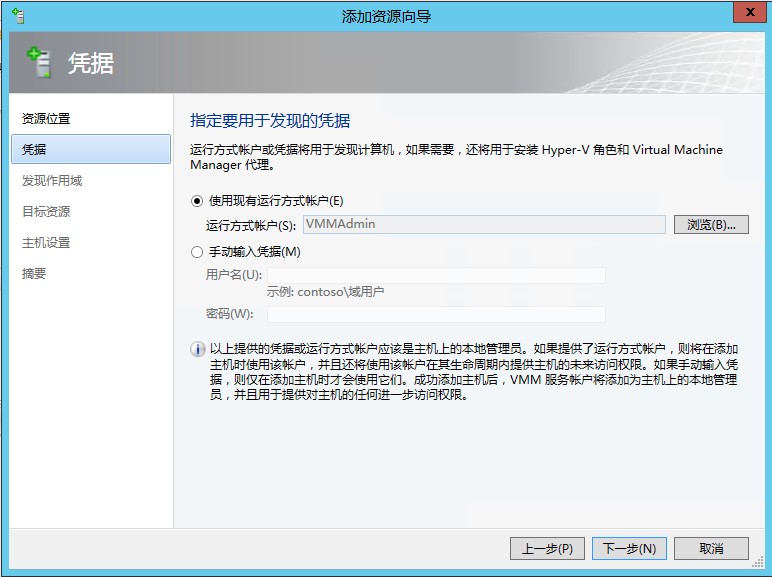
Task: Open the 资源位置 wizard step
Action: 46,119
